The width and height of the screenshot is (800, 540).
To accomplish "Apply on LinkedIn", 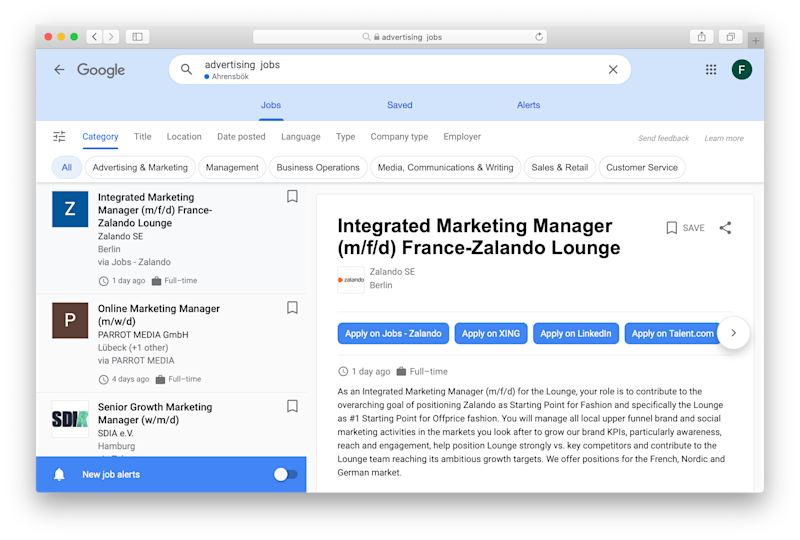I will coord(576,333).
